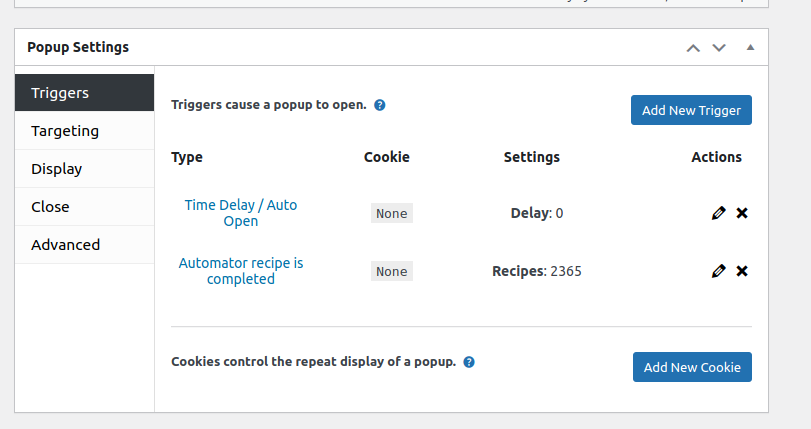Open the Time Delay / Auto Open link
Image resolution: width=811 pixels, height=429 pixels.
(x=241, y=213)
